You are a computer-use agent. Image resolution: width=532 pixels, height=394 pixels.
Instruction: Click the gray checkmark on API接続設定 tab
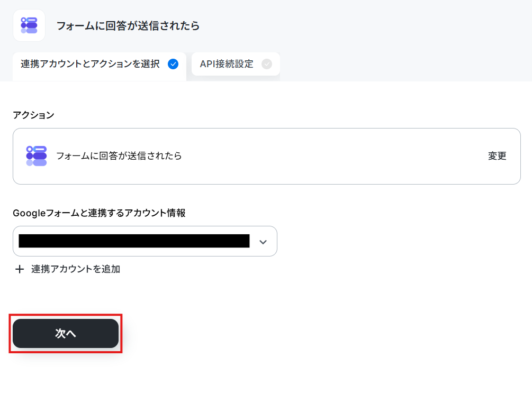(x=267, y=64)
